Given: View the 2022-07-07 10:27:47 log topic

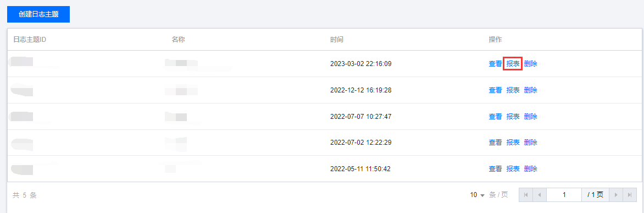Looking at the screenshot, I should click(495, 116).
